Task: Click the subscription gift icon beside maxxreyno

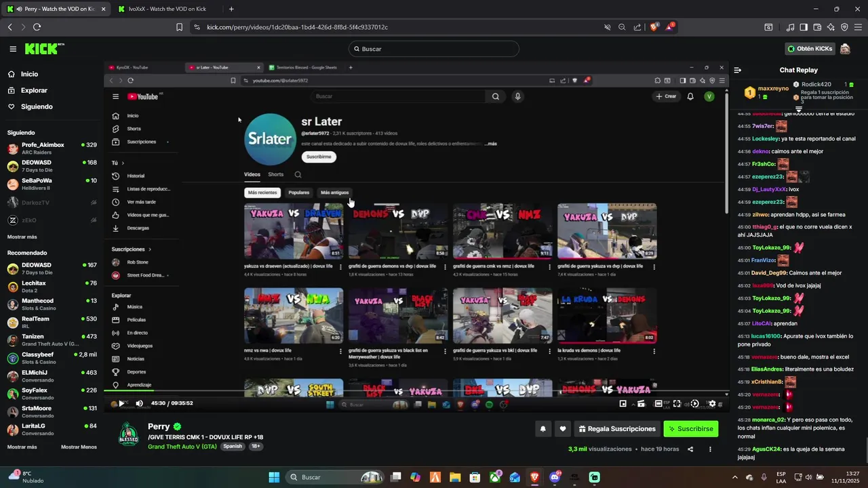Action: point(765,97)
